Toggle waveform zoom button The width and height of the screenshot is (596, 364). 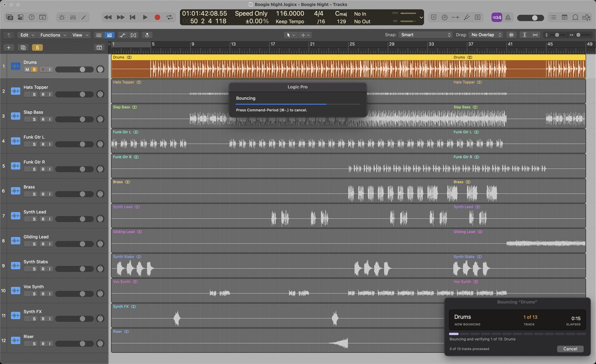point(511,35)
